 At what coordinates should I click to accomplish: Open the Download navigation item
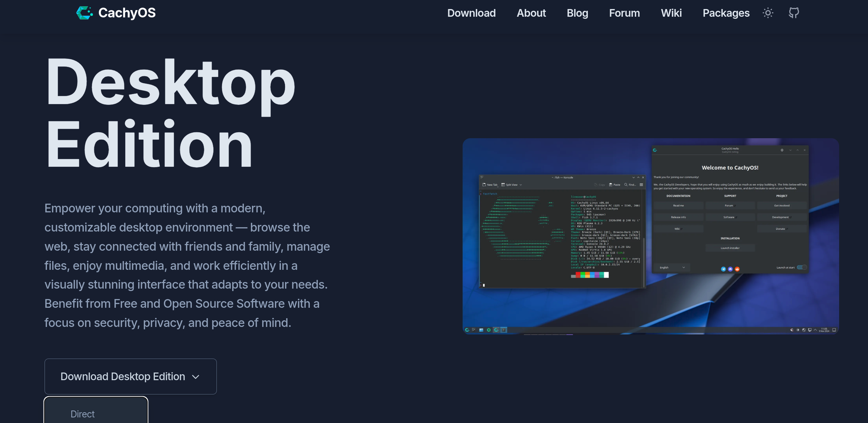(x=471, y=13)
